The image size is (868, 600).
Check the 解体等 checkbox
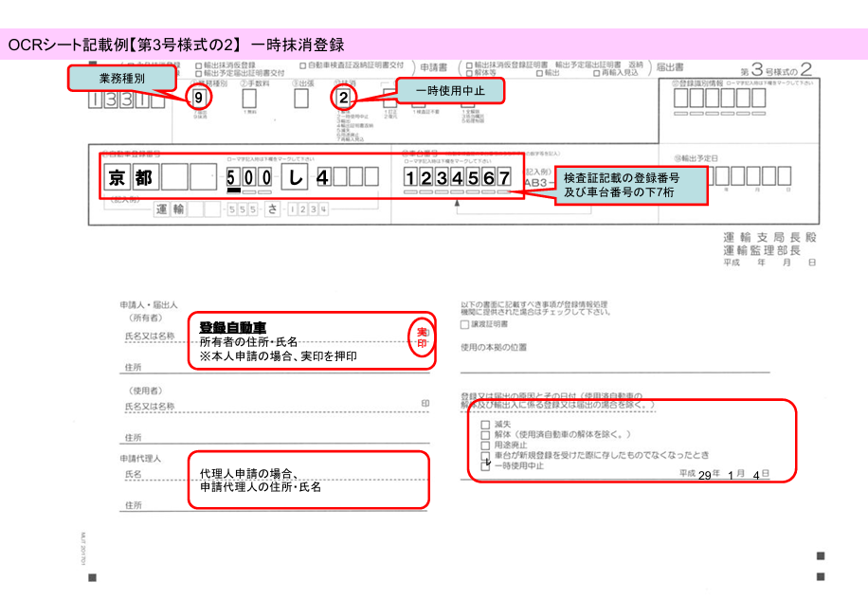pos(469,73)
